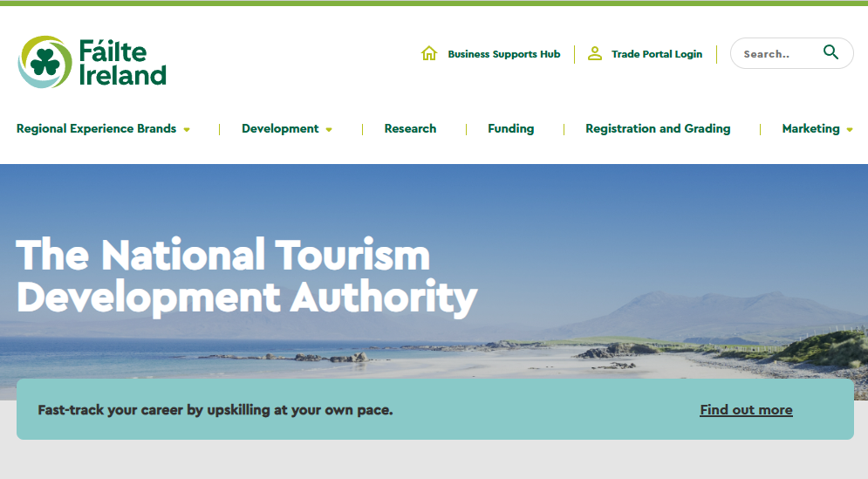Open the Development menu label
This screenshot has width=868, height=479.
pos(280,128)
